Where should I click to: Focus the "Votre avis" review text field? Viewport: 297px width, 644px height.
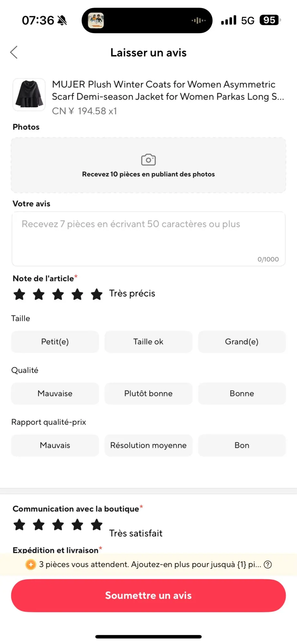pos(148,239)
